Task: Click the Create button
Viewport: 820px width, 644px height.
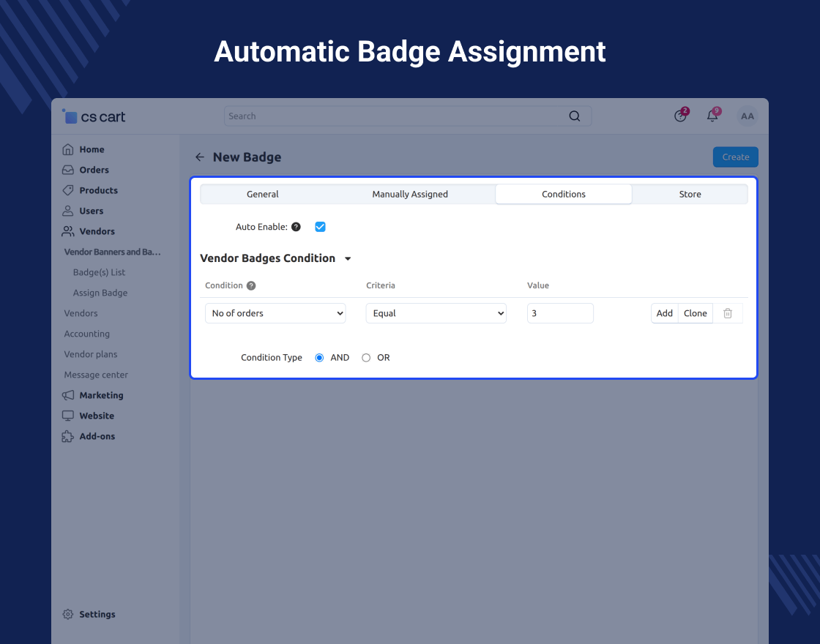Action: click(735, 157)
